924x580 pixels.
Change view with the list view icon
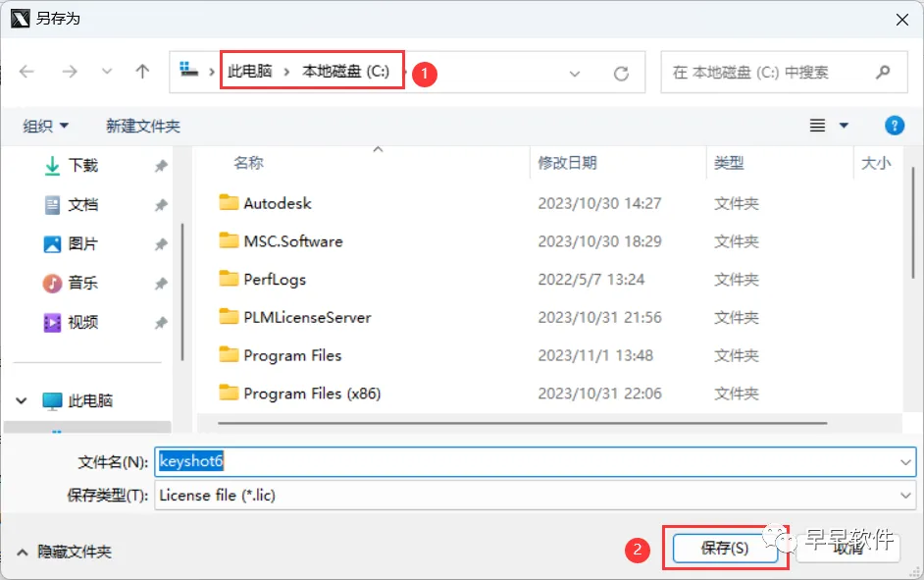click(817, 126)
